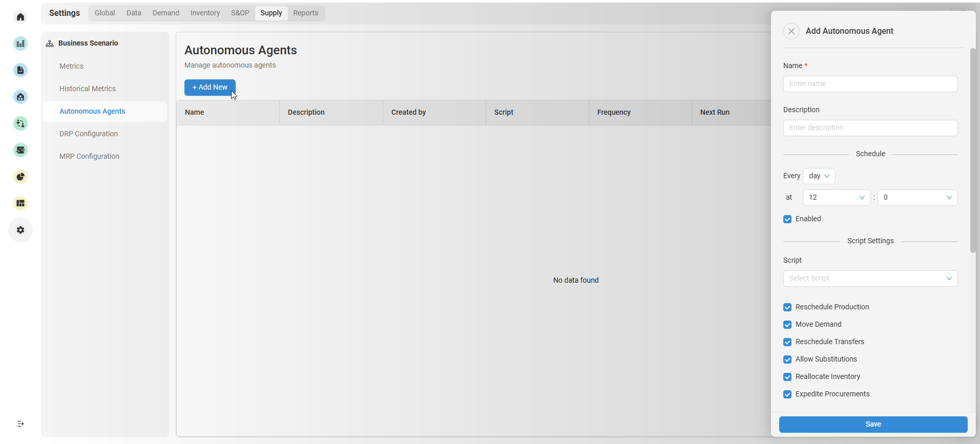Disable the Allow Substitutions checkbox
The width and height of the screenshot is (980, 444).
pyautogui.click(x=787, y=360)
